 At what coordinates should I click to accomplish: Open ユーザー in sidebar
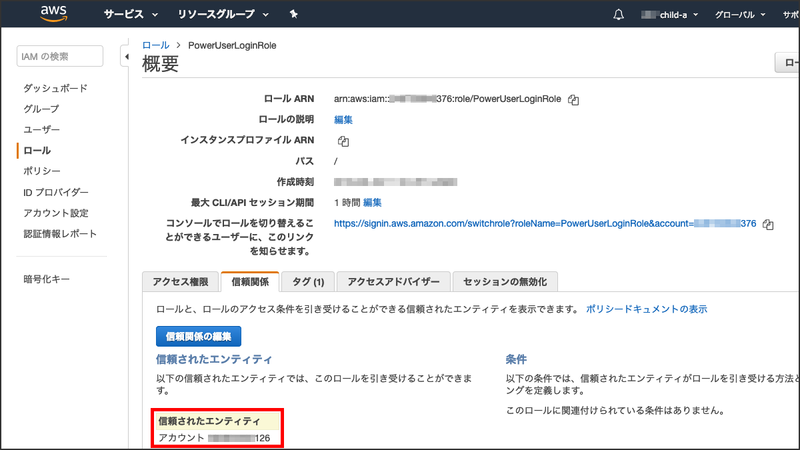[41, 130]
